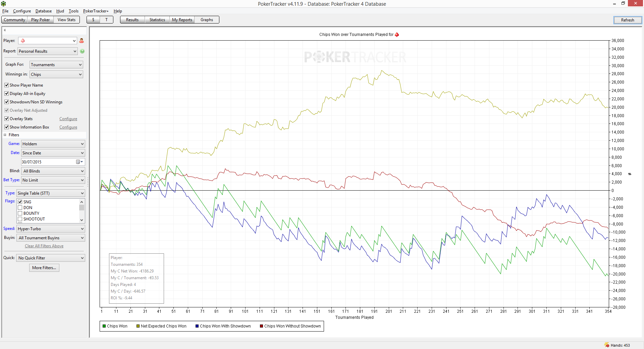Open the File menu
Screen dimensions: 644x349
[5, 11]
